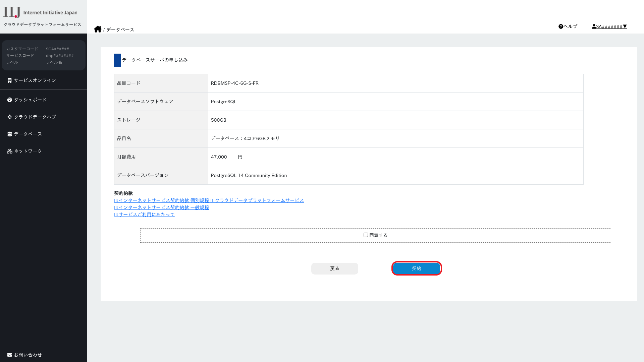Image resolution: width=644 pixels, height=362 pixels.
Task: Click データベース in the breadcrumb
Action: pyautogui.click(x=120, y=30)
